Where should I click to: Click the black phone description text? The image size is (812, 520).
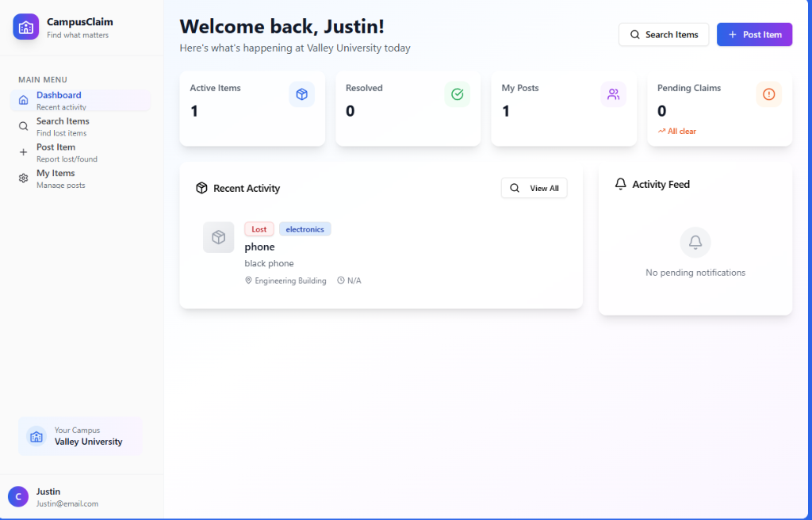click(x=270, y=263)
